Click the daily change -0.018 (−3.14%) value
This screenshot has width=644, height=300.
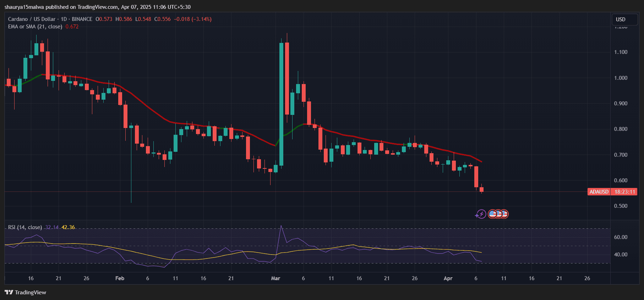[193, 19]
